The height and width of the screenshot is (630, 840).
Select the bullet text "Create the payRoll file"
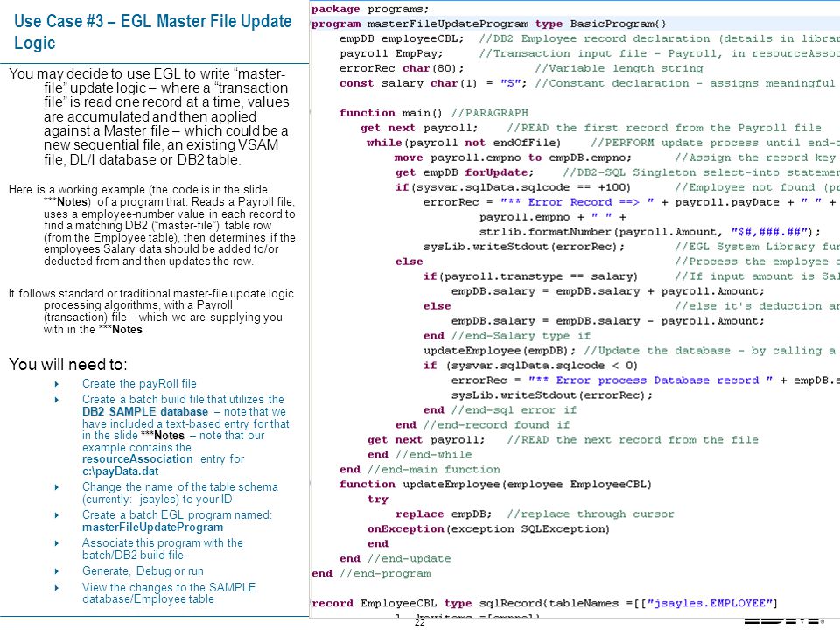(x=139, y=383)
